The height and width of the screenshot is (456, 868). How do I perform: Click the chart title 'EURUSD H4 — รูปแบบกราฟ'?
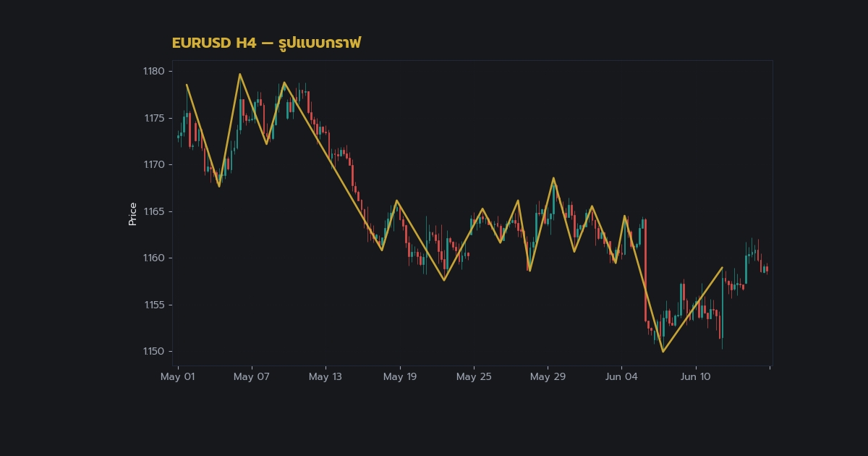coord(266,43)
